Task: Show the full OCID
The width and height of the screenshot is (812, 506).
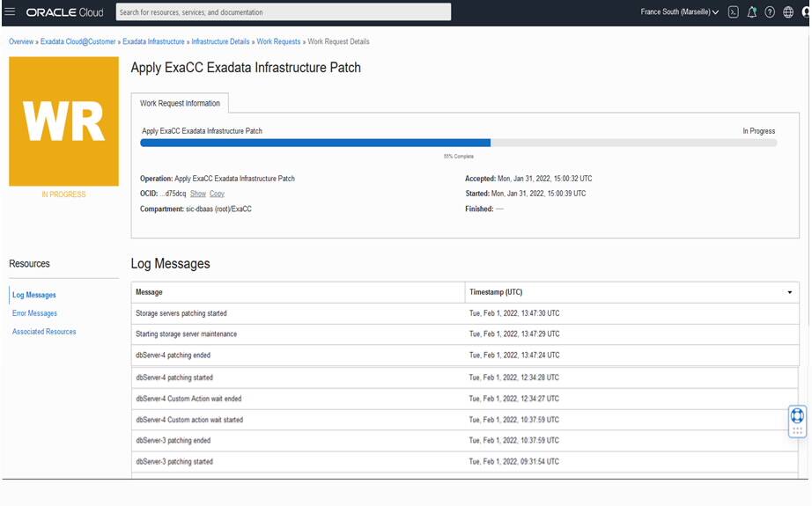Action: click(198, 194)
